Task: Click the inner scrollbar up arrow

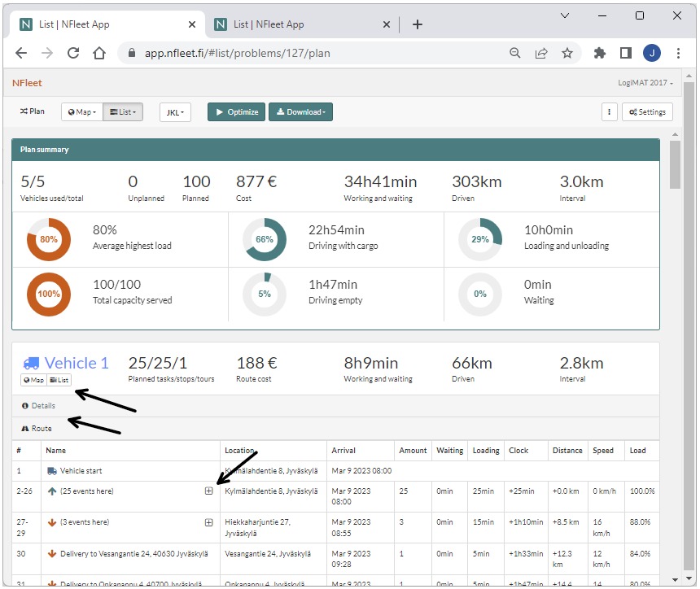Action: [x=675, y=134]
